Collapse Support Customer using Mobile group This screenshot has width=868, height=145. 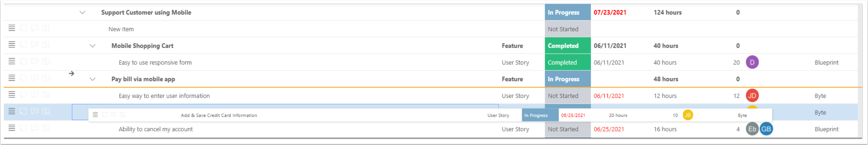[82, 13]
